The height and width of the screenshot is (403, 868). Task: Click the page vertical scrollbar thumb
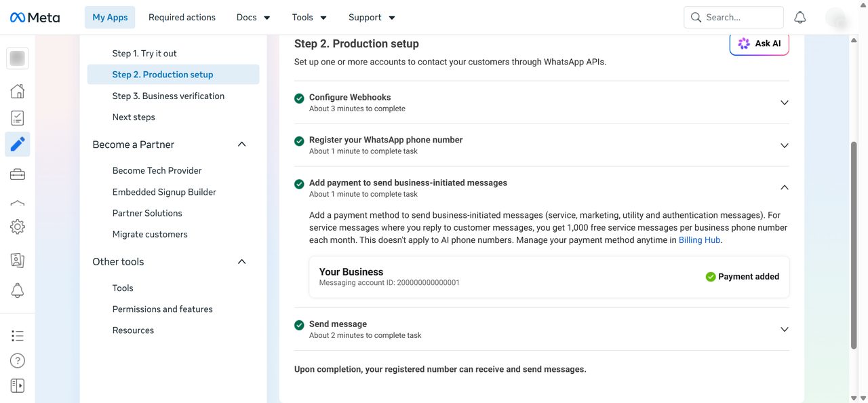click(854, 246)
